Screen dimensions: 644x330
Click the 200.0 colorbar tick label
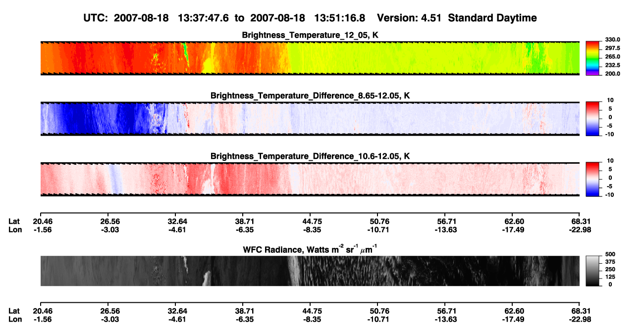coord(612,73)
